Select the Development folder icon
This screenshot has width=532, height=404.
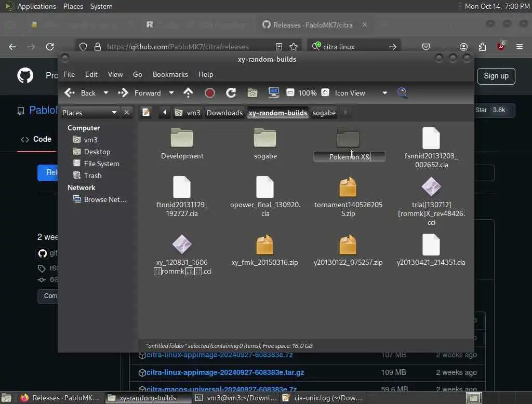tap(182, 139)
